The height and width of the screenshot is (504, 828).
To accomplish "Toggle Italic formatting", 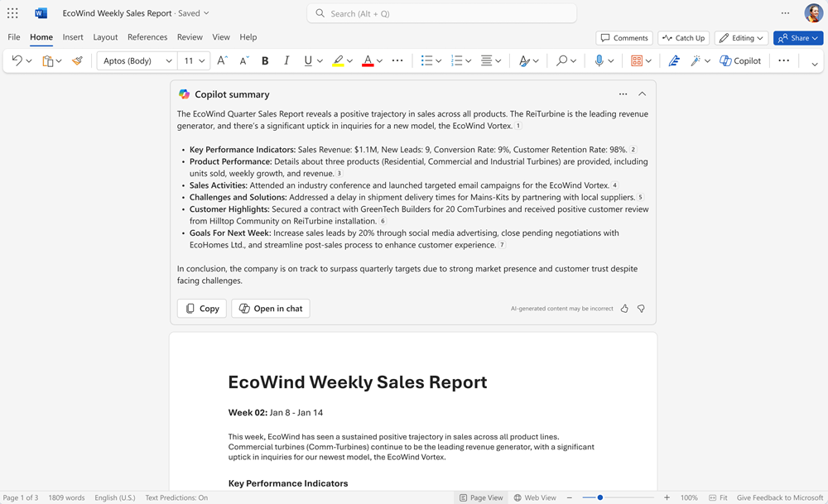I will (x=286, y=60).
